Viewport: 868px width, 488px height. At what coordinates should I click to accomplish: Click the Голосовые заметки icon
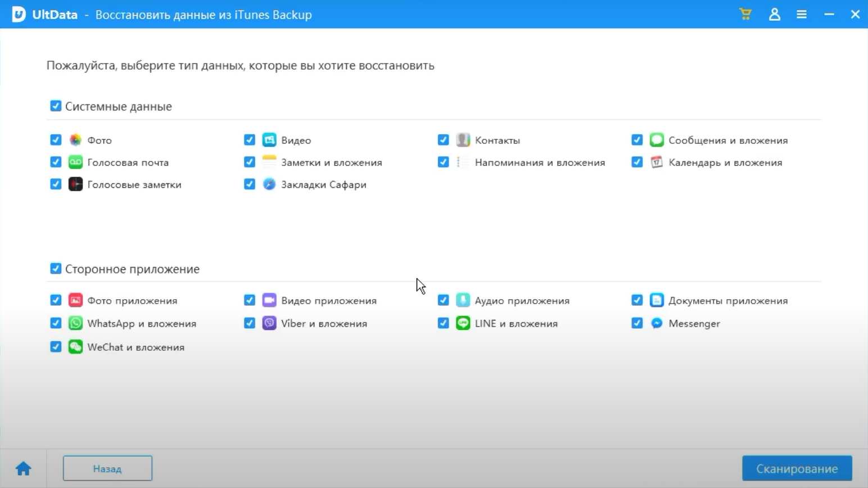point(75,184)
